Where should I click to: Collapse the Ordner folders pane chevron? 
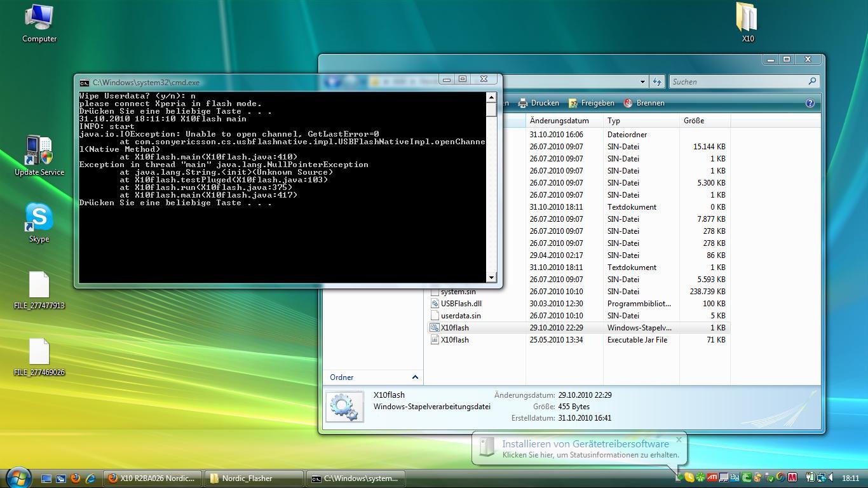(415, 377)
